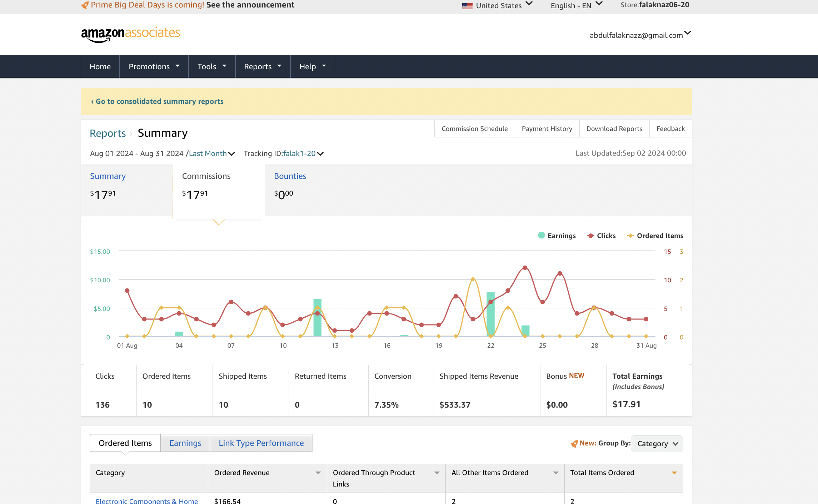Screen dimensions: 818x504
Task: Click the earnings bar near 12 Aug
Action: coord(317,318)
